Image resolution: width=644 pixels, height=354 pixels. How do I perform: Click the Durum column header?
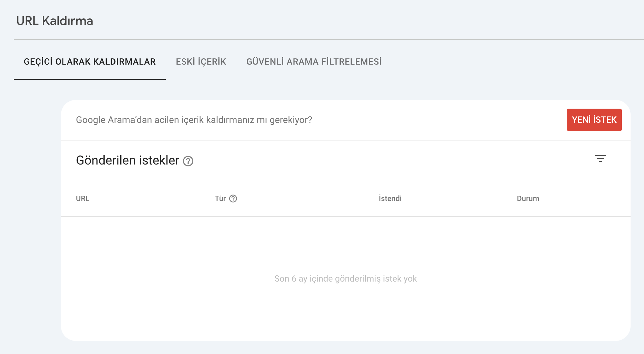(x=528, y=199)
